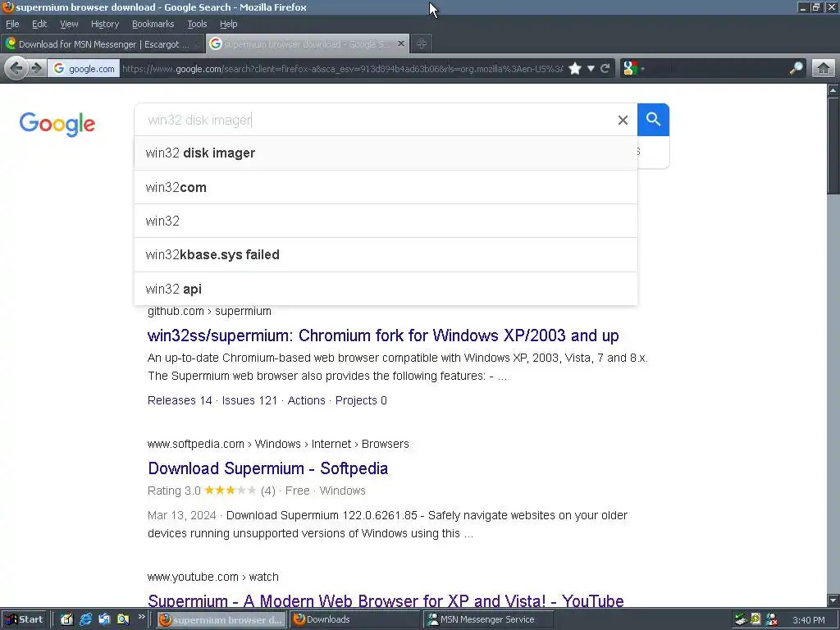Click the MSN Messenger tray icon
840x630 pixels.
coord(771,619)
